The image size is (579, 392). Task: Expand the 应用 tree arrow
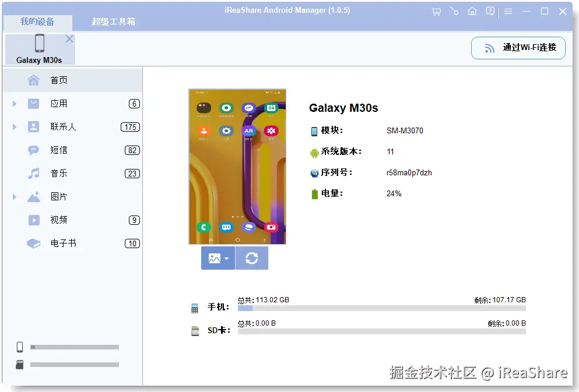pos(15,104)
